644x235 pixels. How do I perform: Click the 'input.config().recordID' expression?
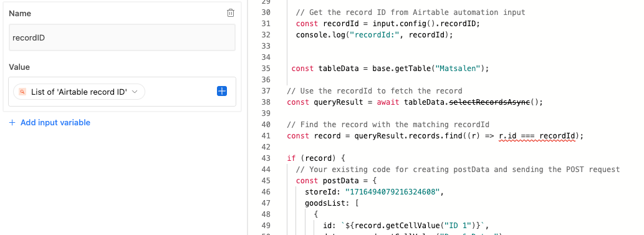425,24
